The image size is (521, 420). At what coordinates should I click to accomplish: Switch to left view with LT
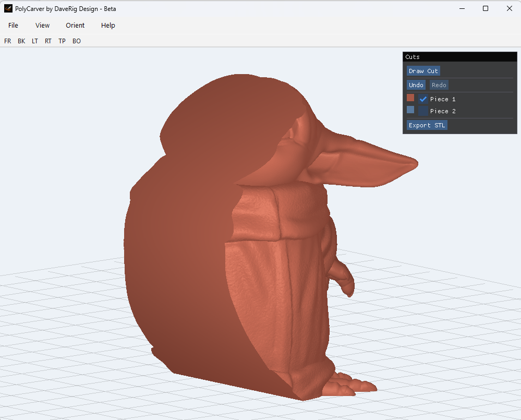pos(35,41)
